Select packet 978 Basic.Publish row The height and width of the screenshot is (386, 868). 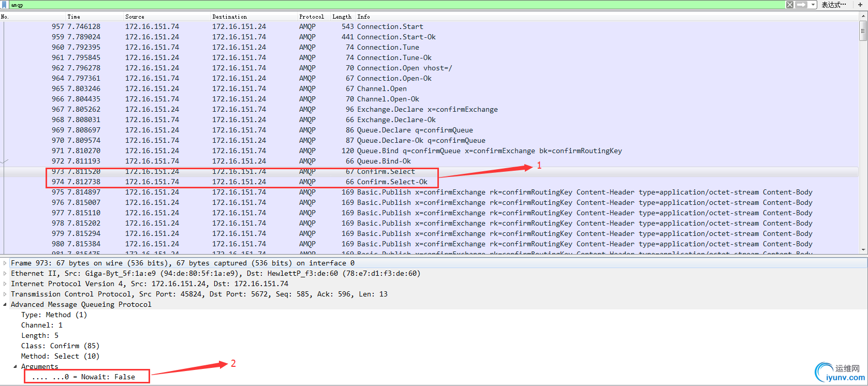pos(430,223)
